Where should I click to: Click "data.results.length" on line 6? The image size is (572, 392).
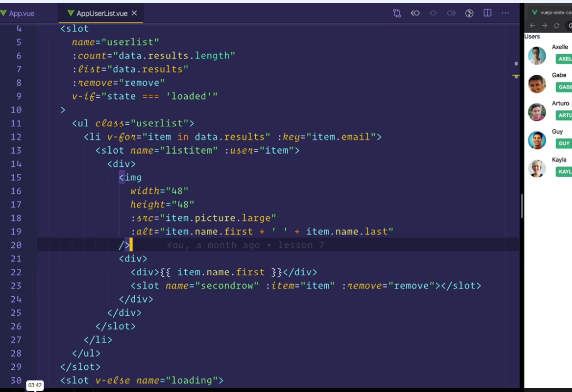click(x=174, y=56)
